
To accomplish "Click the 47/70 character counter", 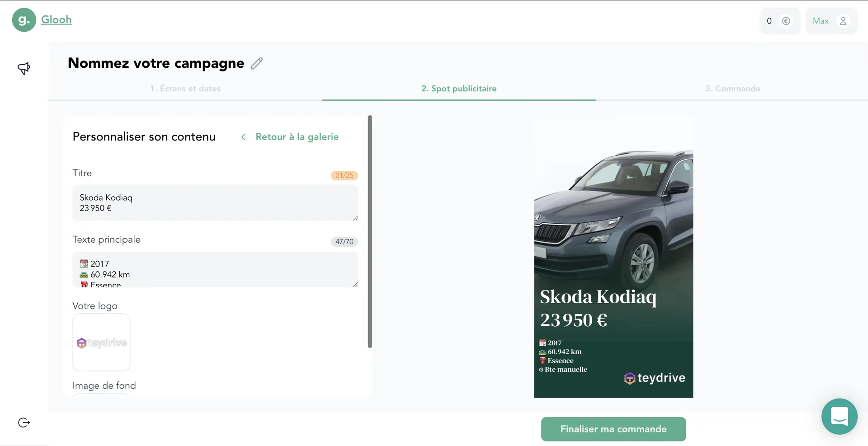I will [x=344, y=242].
